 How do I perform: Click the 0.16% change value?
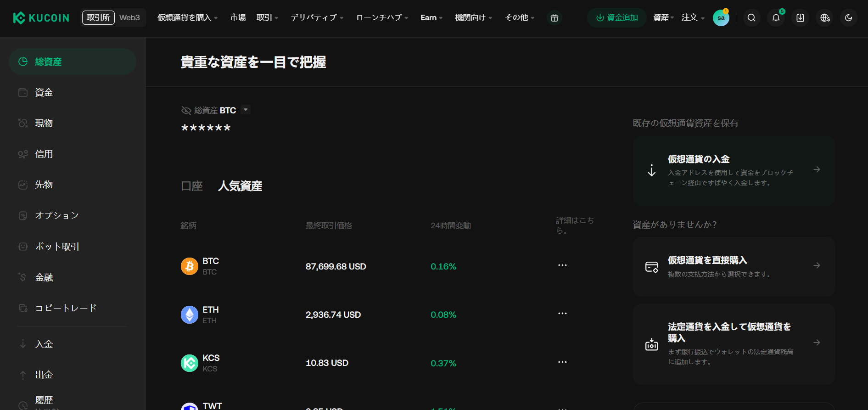pos(443,267)
